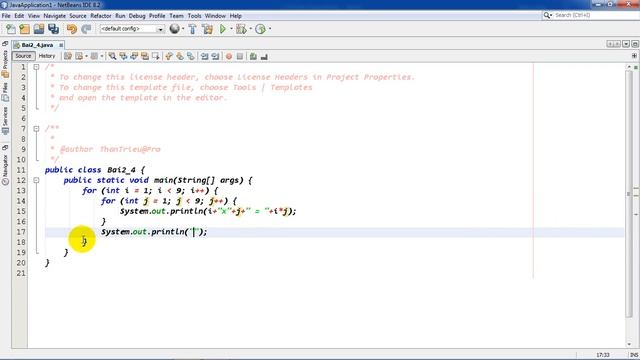Open the Run Project dropdown arrow
640x360 pixels.
pos(231,29)
